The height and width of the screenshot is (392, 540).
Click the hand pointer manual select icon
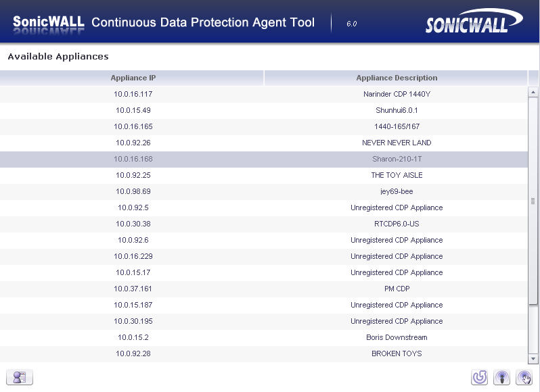pyautogui.click(x=524, y=377)
